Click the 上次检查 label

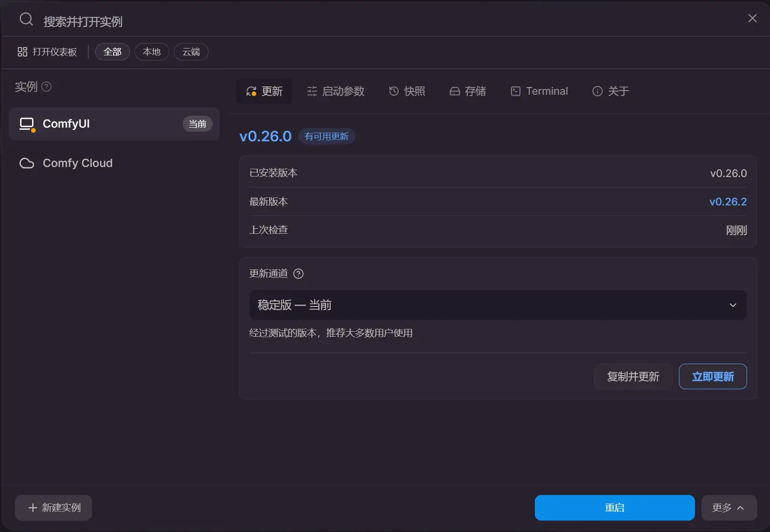click(268, 230)
